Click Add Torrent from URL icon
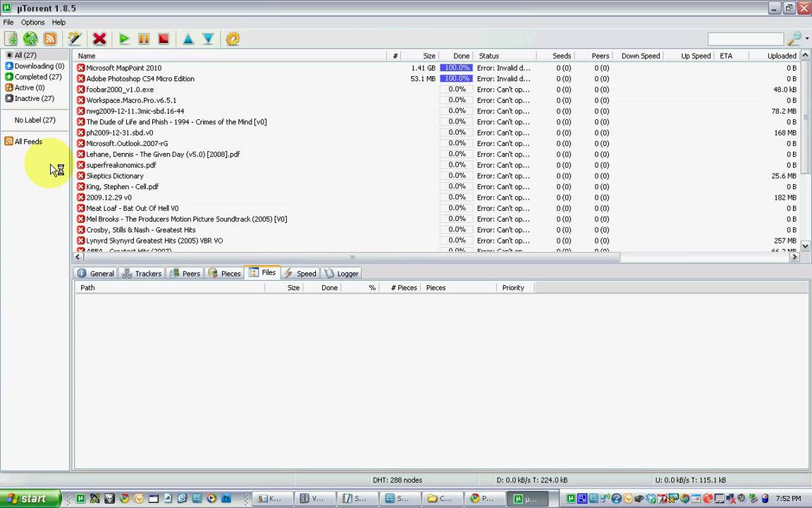Image resolution: width=812 pixels, height=508 pixels. (30, 39)
